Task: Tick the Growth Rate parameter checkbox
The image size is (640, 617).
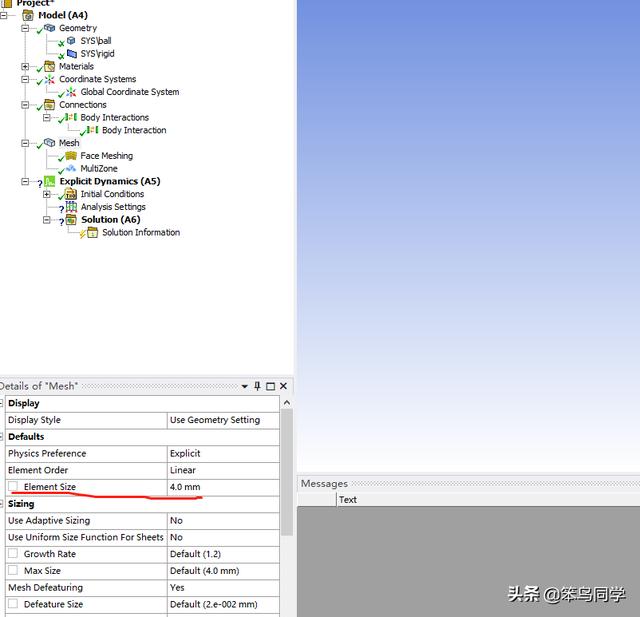Action: coord(13,554)
